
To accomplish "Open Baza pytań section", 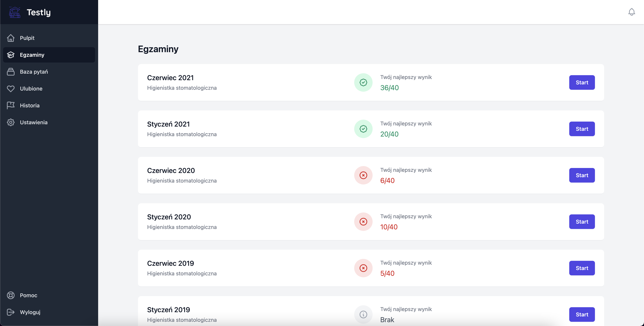I will tap(49, 72).
